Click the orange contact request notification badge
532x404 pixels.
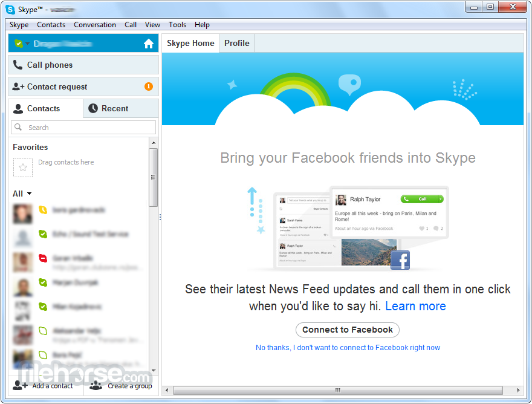point(149,86)
